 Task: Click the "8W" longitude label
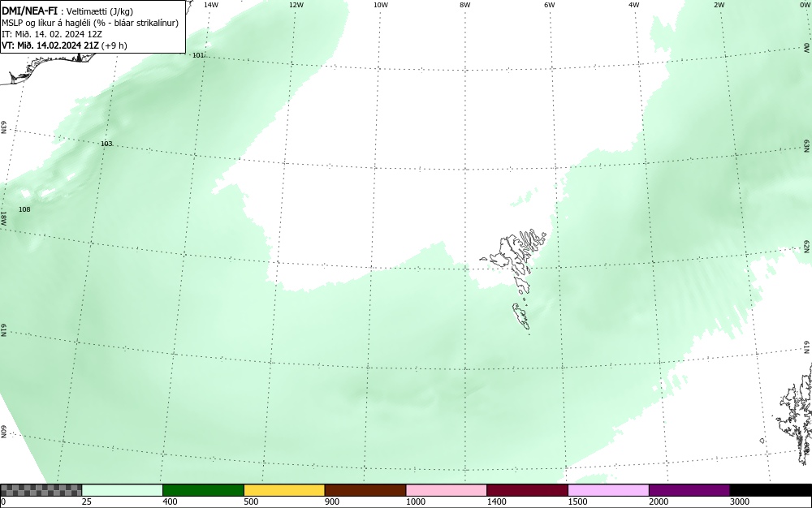(465, 5)
